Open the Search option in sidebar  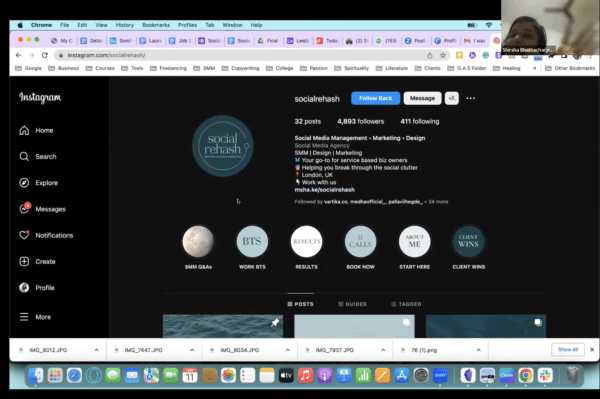[38, 156]
